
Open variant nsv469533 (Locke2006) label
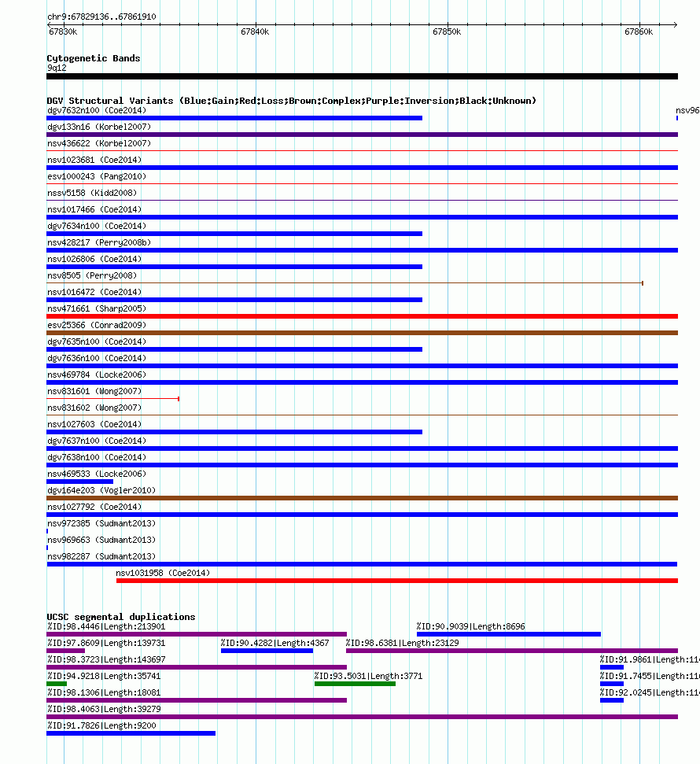click(x=97, y=474)
